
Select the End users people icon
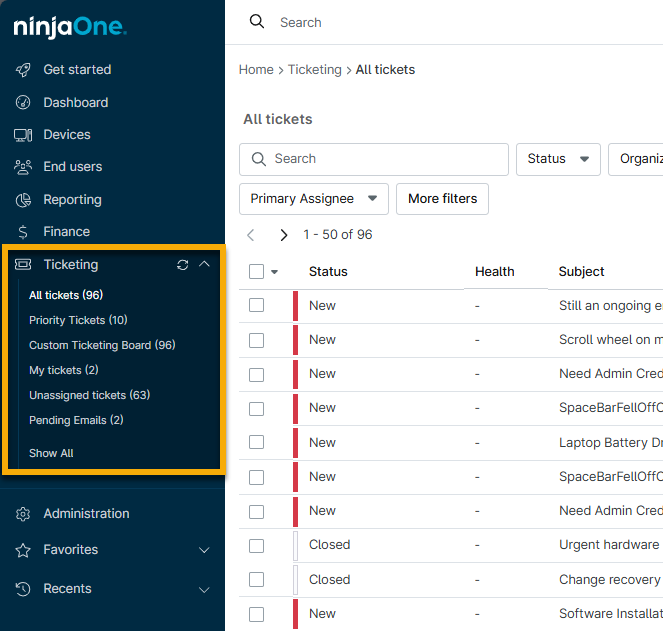pos(23,167)
